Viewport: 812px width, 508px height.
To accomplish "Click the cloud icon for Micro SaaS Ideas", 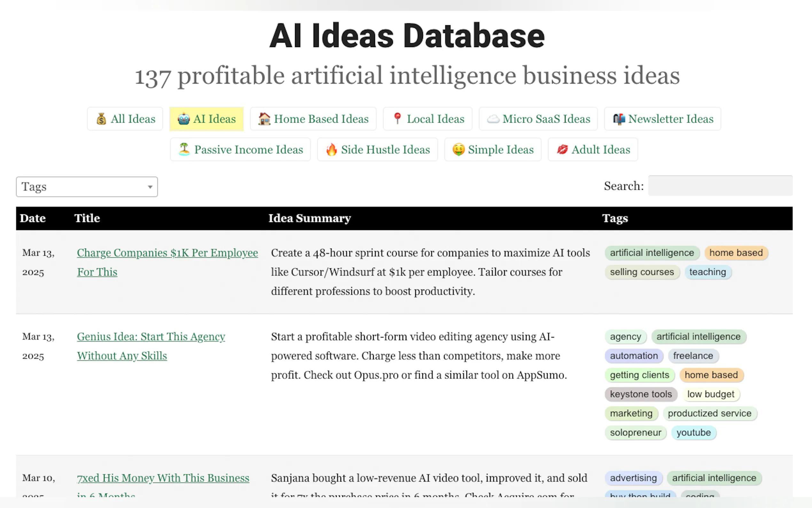I will click(493, 119).
